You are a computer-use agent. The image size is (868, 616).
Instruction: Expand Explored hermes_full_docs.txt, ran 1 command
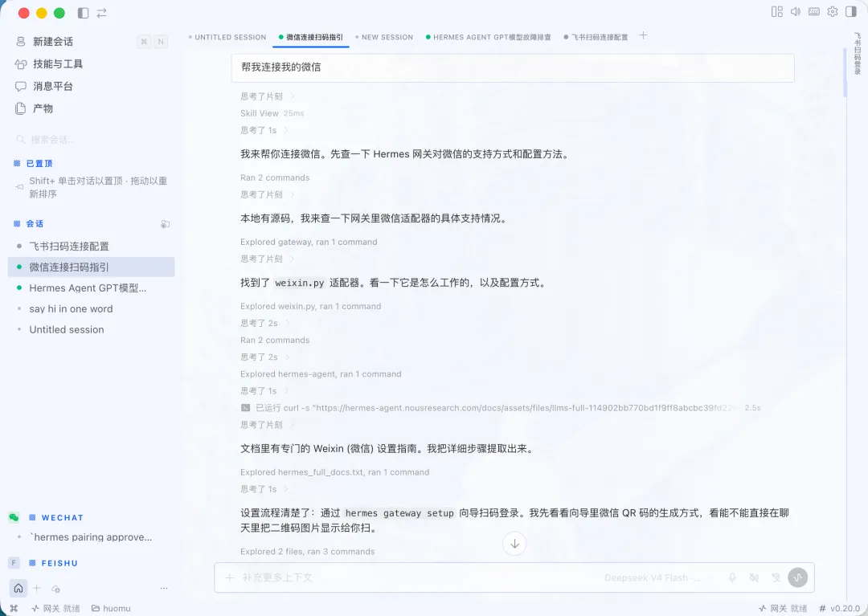(x=334, y=472)
